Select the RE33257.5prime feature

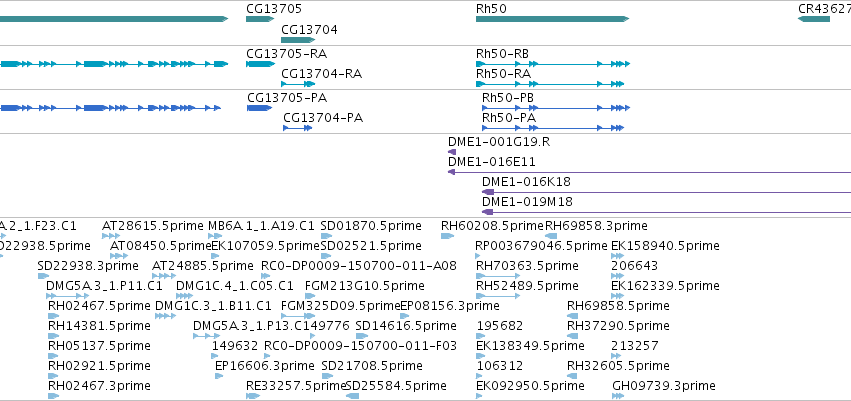tap(253, 397)
